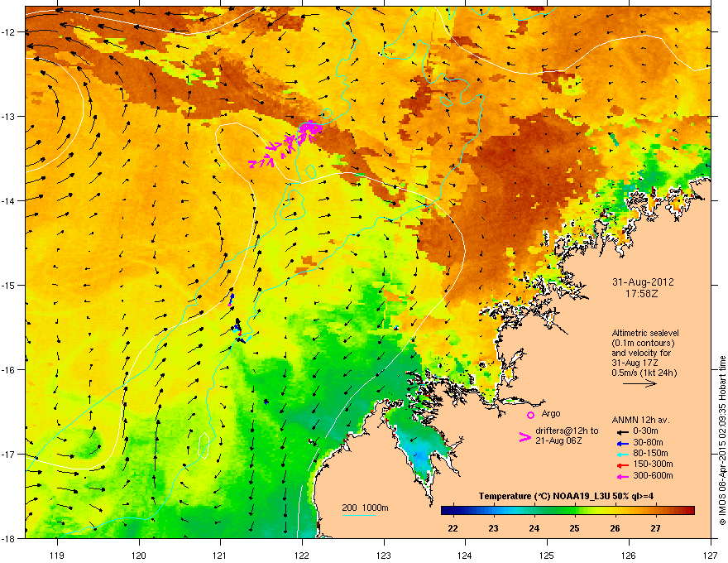Click the time label 17:58Z
The image size is (728, 563).
tap(642, 294)
